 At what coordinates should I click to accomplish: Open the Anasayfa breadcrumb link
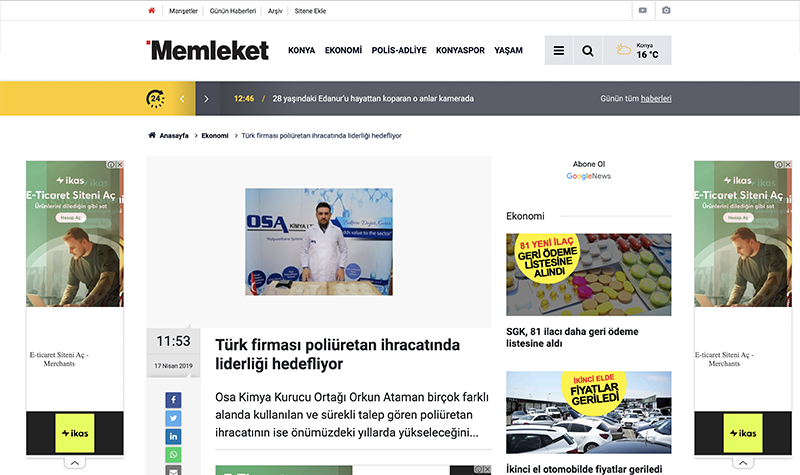point(174,136)
